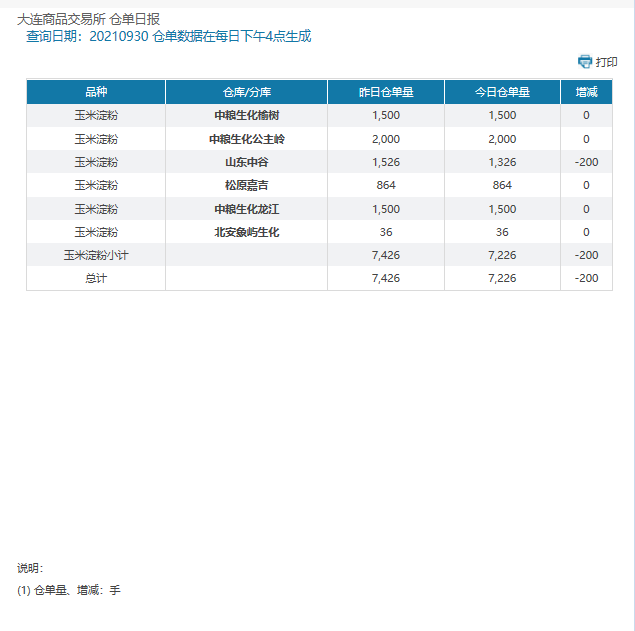This screenshot has width=635, height=631.
Task: Click today's total value 7,226 in 总计 row
Action: pos(502,278)
